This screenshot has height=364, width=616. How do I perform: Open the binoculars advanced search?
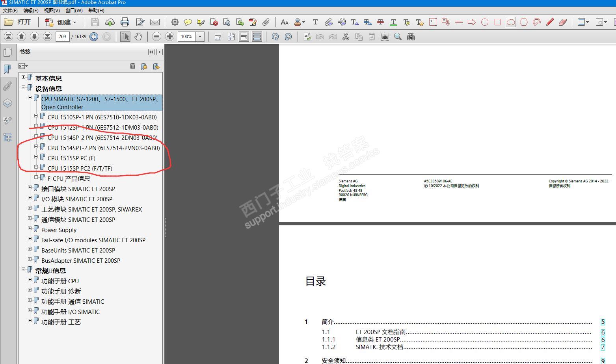pos(411,37)
